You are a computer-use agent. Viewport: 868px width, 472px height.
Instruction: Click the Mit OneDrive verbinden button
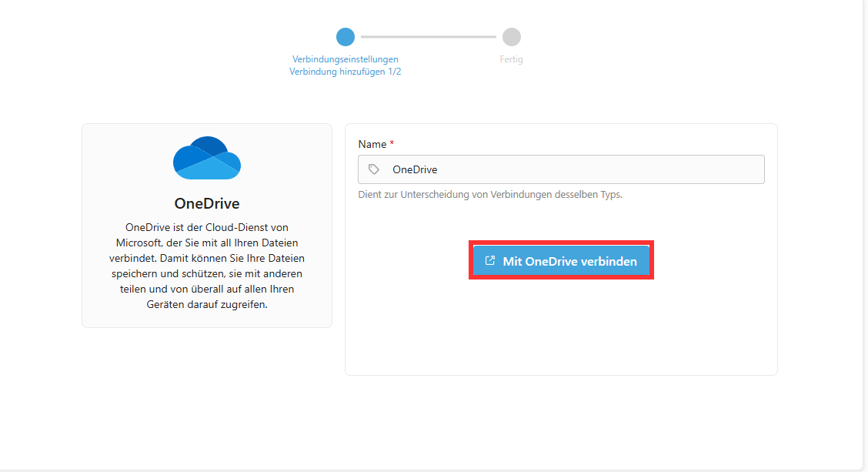tap(561, 260)
